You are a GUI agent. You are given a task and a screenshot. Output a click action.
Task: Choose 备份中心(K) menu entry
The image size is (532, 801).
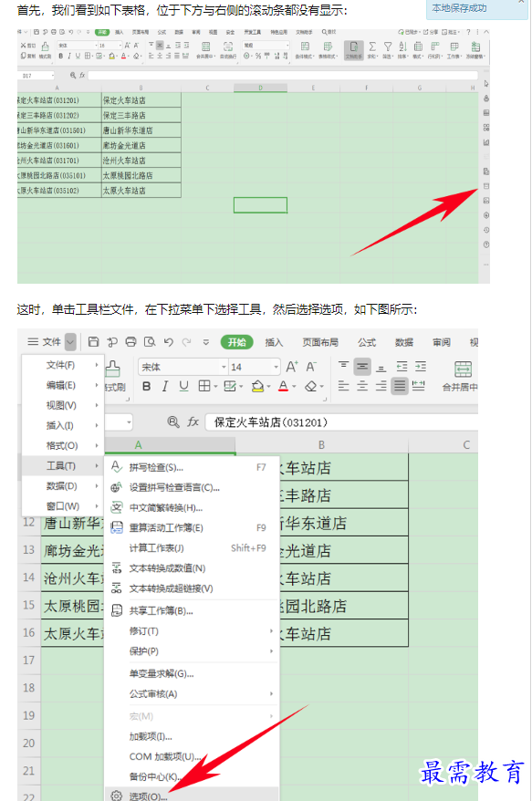193,776
